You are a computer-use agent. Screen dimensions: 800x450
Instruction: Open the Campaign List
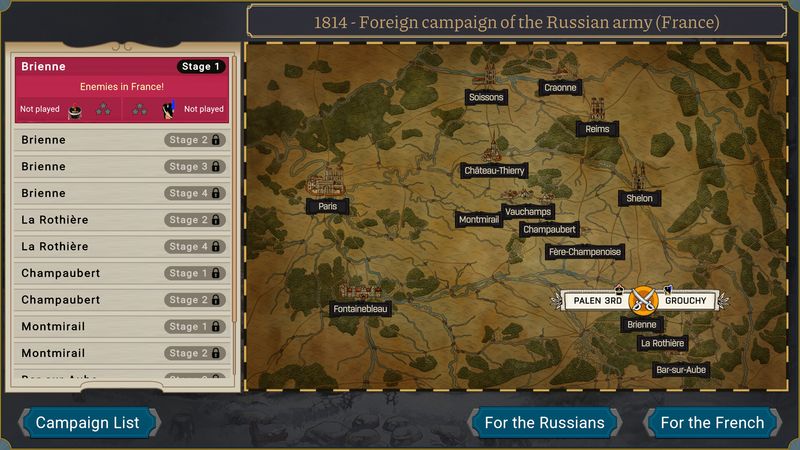[x=87, y=423]
